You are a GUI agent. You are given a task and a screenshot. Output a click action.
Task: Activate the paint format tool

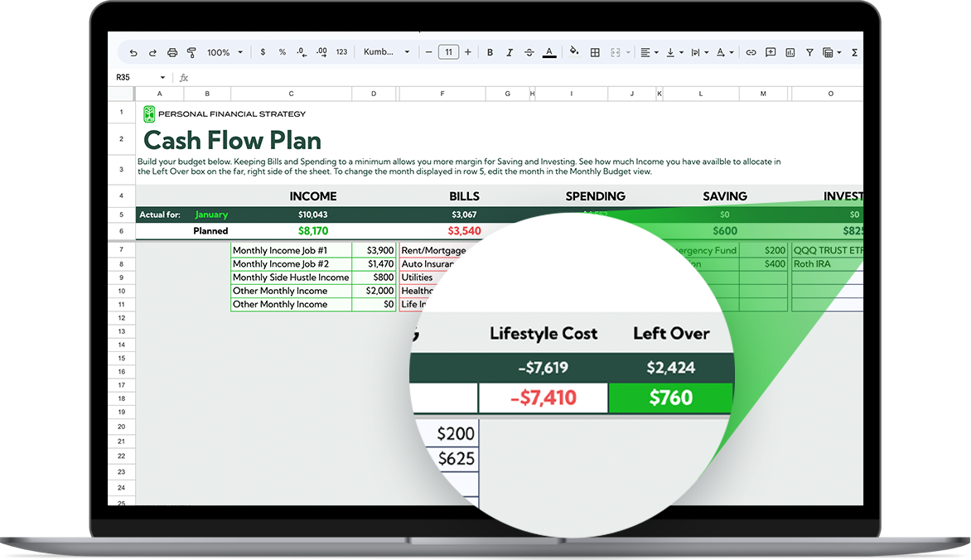click(191, 53)
